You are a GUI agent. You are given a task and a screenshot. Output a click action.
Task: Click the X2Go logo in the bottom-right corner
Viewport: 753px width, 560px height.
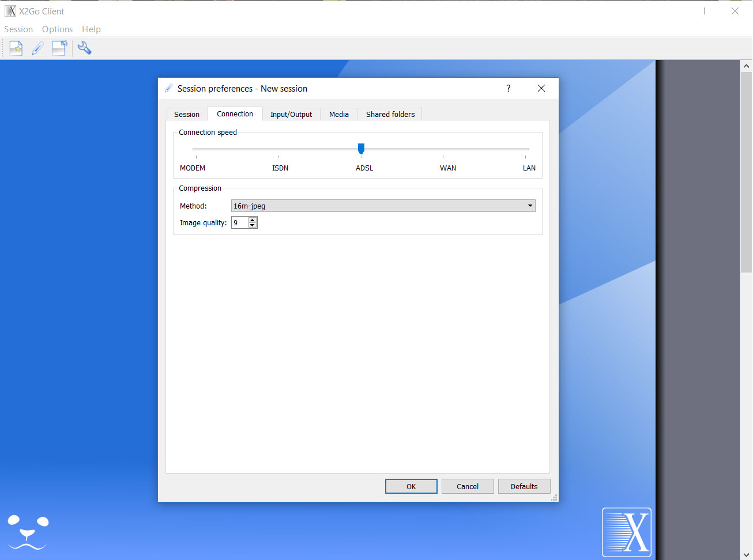point(626,532)
